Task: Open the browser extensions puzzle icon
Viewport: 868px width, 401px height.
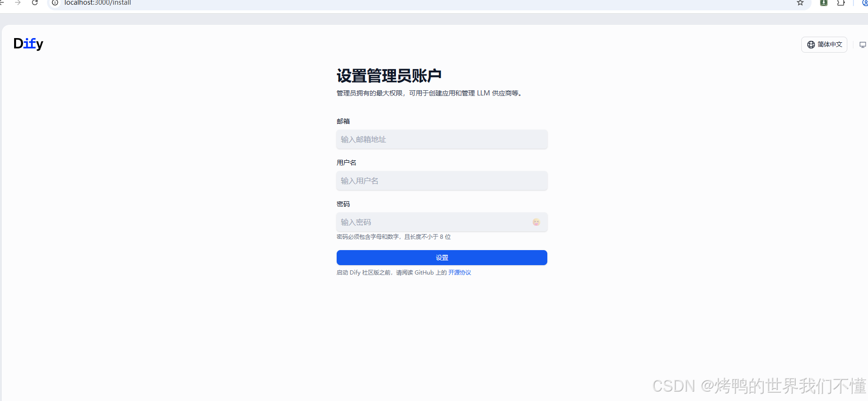Action: tap(841, 3)
